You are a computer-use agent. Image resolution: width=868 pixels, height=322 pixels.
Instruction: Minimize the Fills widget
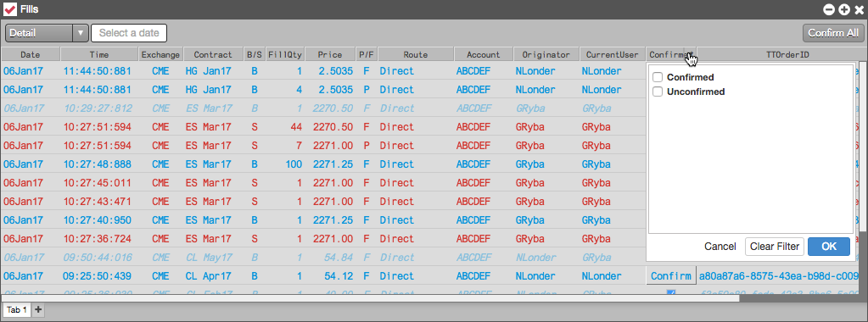coord(829,9)
